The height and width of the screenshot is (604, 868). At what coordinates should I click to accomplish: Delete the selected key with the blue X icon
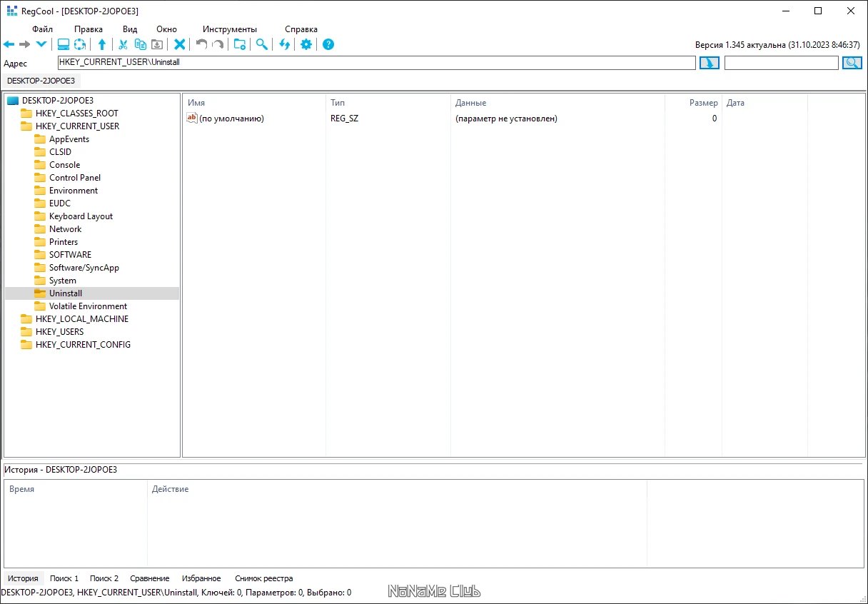click(x=180, y=44)
